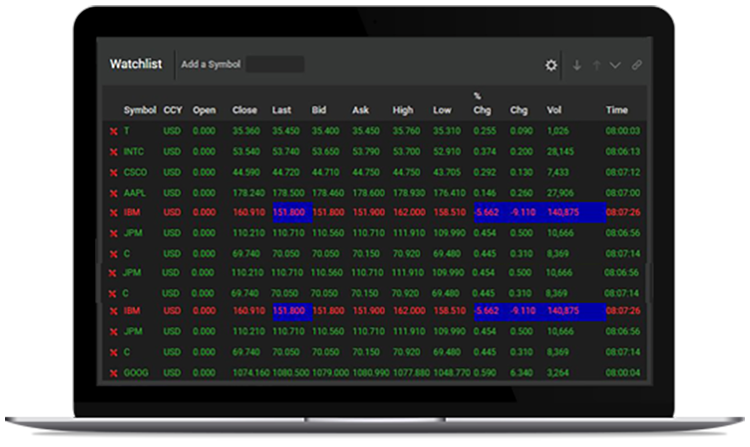Select the AAPL symbol cell
Image resolution: width=750 pixels, height=447 pixels.
[x=135, y=192]
